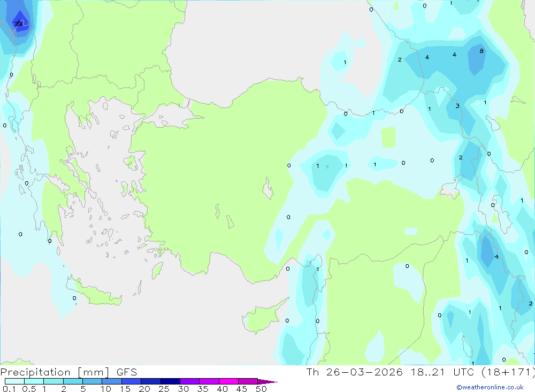Click the lightest 0.1–0.5 mm legend swatch
This screenshot has height=392, width=535.
pos(14,381)
